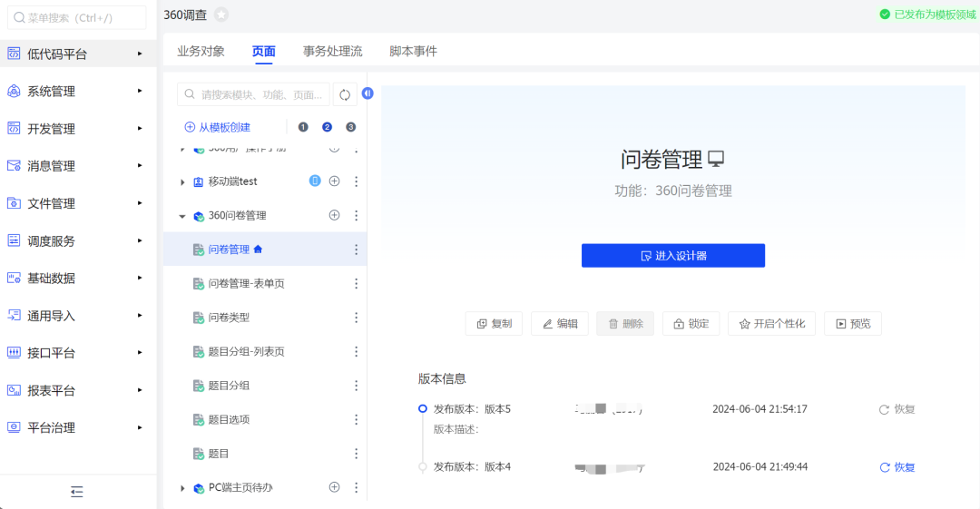Collapse the 360问卷管理 tree node
Viewport: 980px width, 509px height.
(182, 216)
